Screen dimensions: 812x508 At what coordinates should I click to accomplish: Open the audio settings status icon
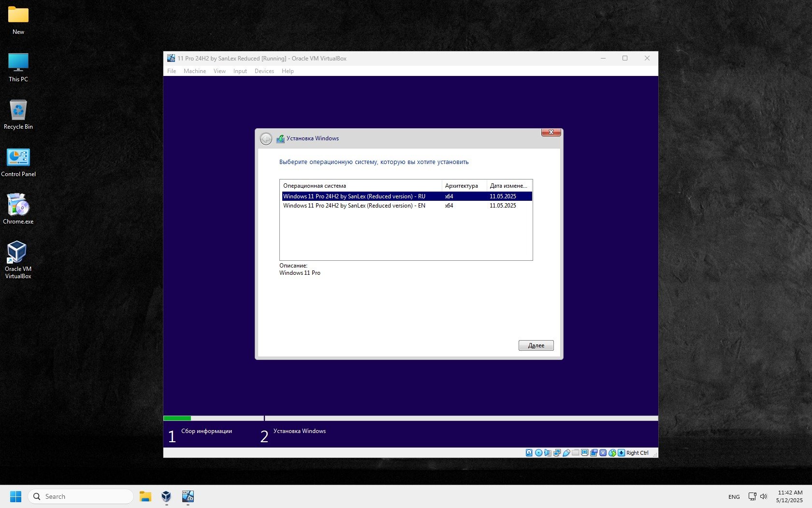pos(548,453)
